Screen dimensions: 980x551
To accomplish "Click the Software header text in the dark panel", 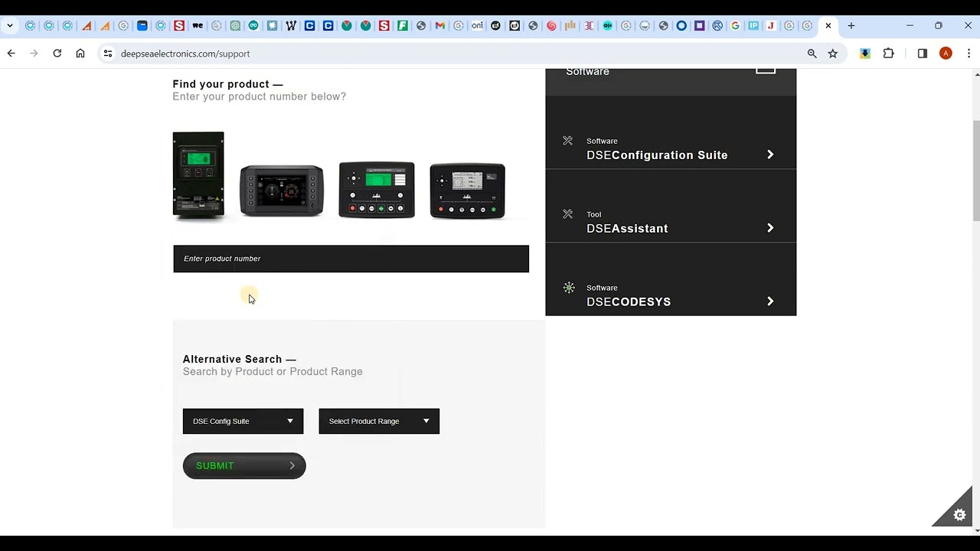I will click(x=587, y=72).
